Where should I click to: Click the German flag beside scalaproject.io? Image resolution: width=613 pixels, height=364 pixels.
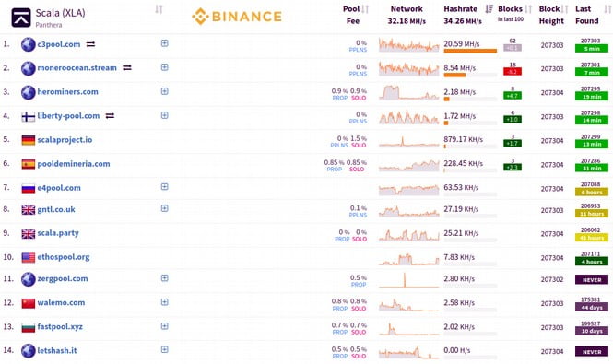pos(29,140)
